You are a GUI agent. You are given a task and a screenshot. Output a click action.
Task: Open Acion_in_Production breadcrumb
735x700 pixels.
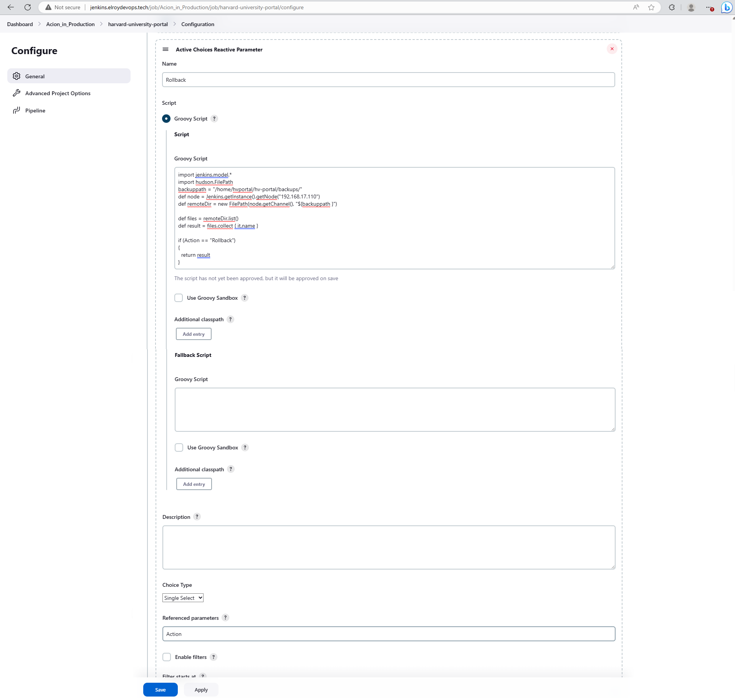[x=70, y=24]
